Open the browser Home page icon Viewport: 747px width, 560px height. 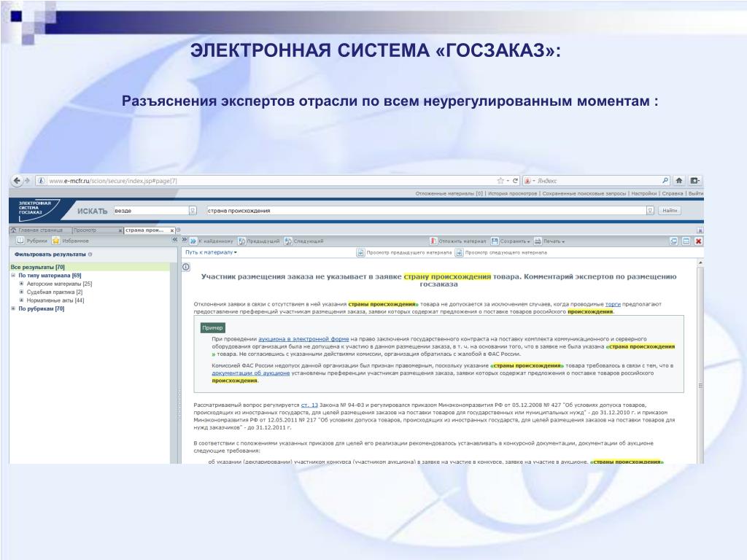[679, 181]
